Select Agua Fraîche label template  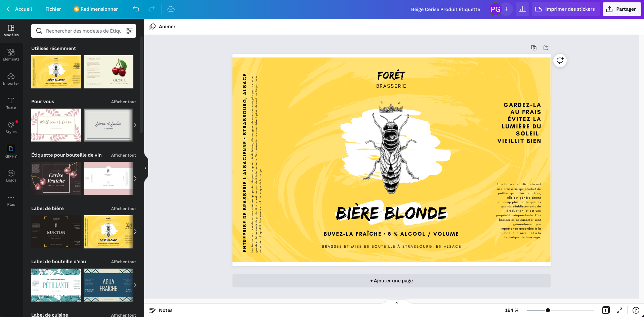[x=109, y=285]
